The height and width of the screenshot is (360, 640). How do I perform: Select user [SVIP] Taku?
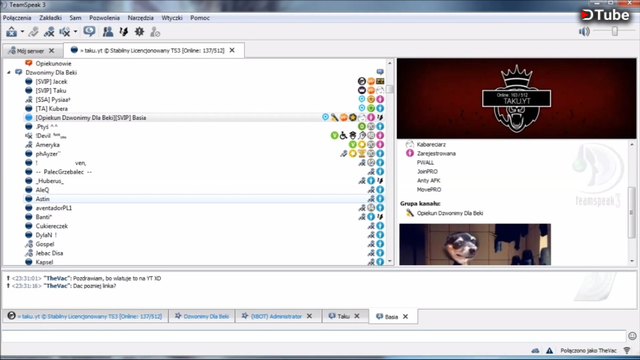51,91
